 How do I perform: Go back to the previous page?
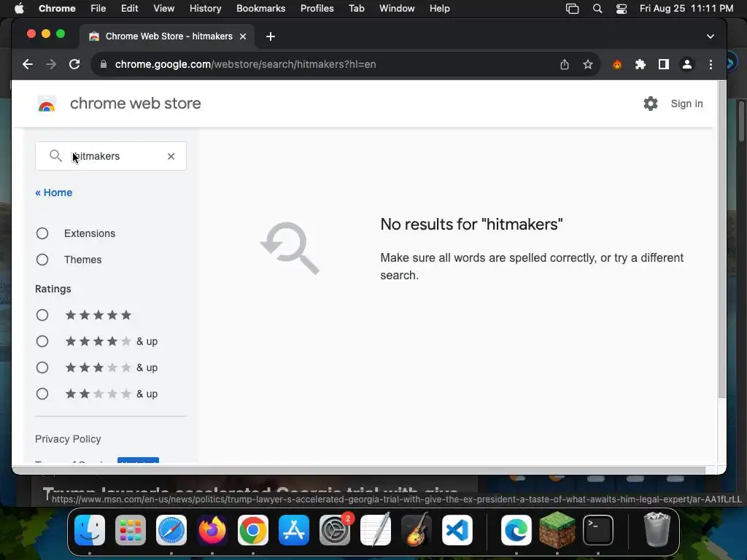click(x=28, y=64)
